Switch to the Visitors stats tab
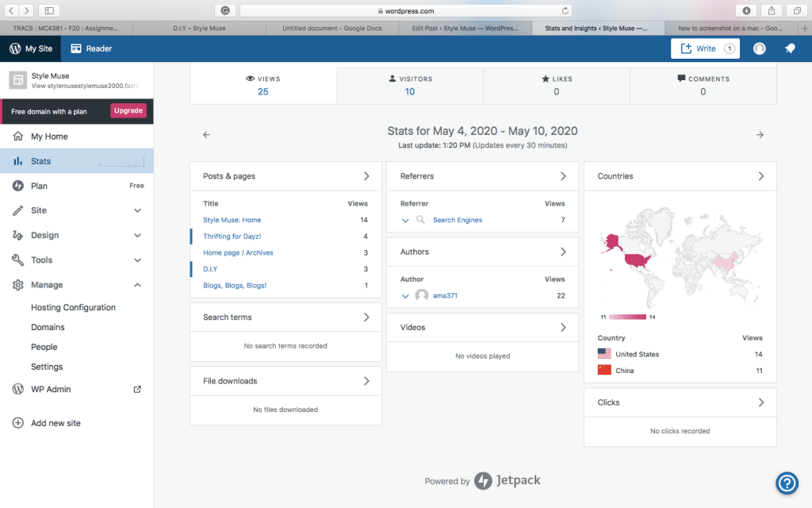The width and height of the screenshot is (812, 508). coord(410,85)
